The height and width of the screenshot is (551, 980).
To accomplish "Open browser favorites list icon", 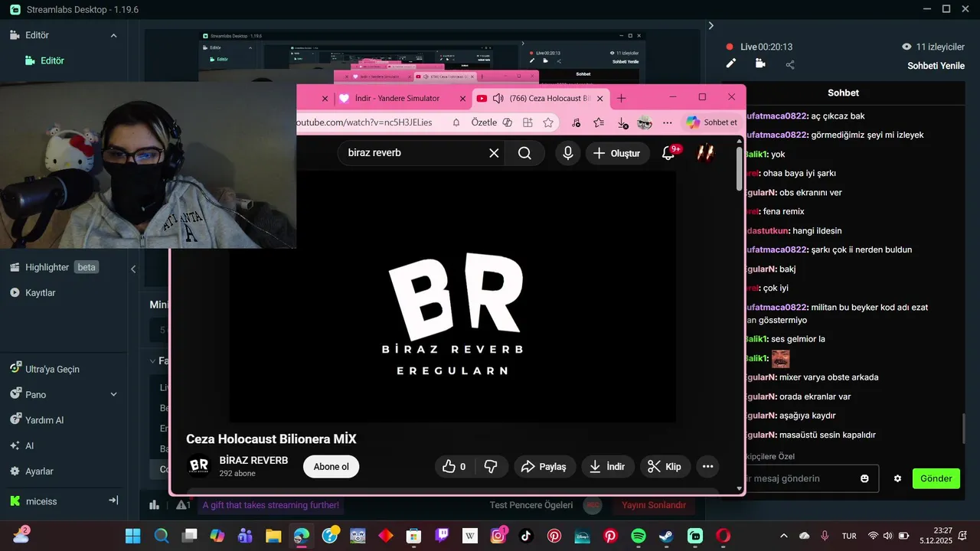I will point(599,122).
